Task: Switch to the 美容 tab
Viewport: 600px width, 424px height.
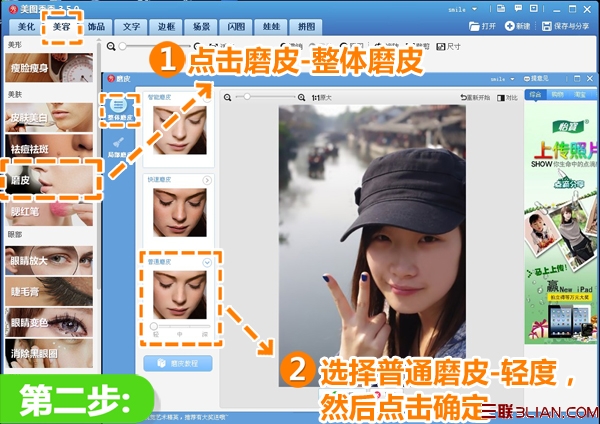Action: (x=61, y=27)
